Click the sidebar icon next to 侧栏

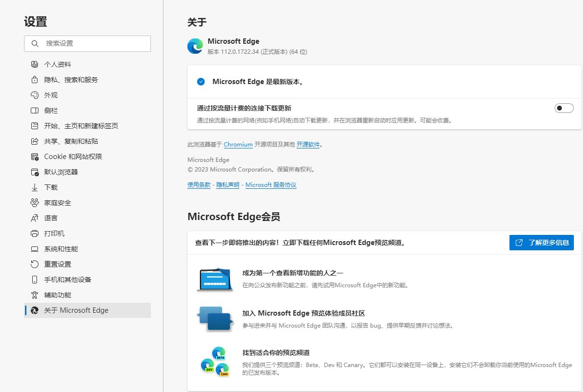point(34,110)
